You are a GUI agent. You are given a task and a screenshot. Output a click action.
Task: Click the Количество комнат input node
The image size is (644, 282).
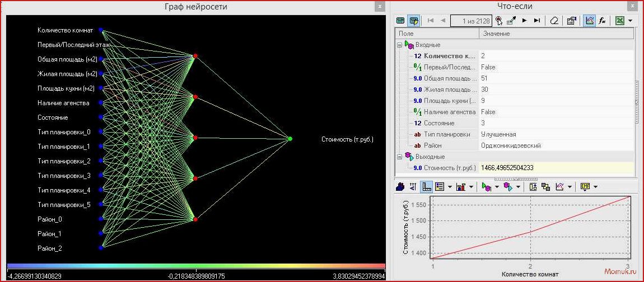pyautogui.click(x=101, y=30)
